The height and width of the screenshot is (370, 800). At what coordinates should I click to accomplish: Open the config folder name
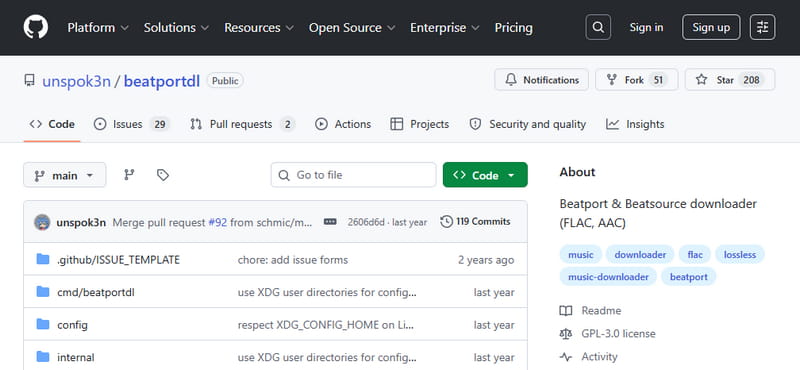[72, 325]
